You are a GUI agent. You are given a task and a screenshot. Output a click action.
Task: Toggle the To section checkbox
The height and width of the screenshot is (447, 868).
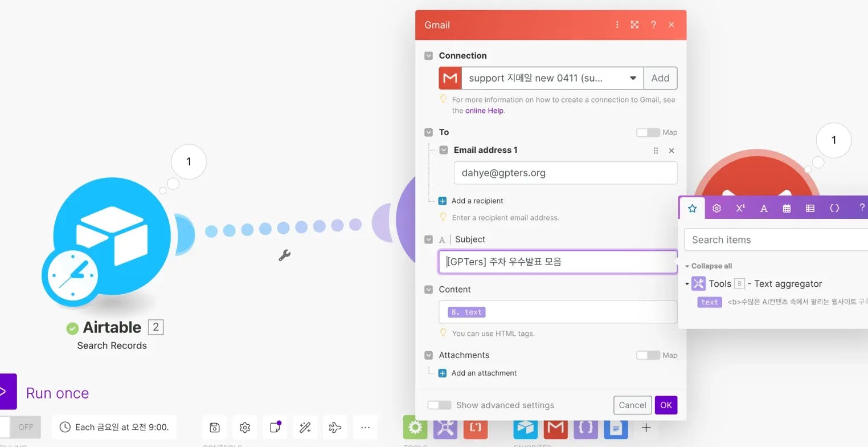428,132
